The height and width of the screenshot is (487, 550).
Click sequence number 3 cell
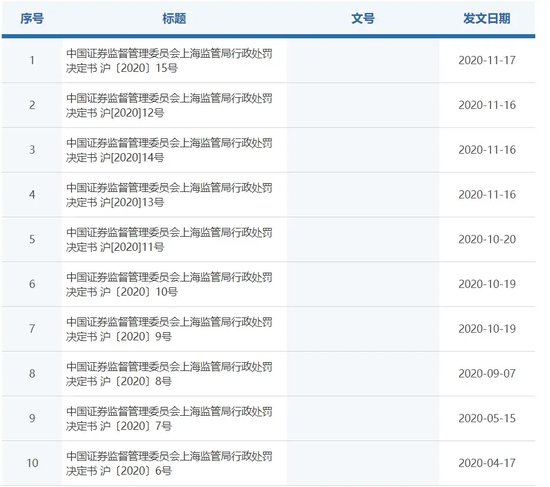32,150
